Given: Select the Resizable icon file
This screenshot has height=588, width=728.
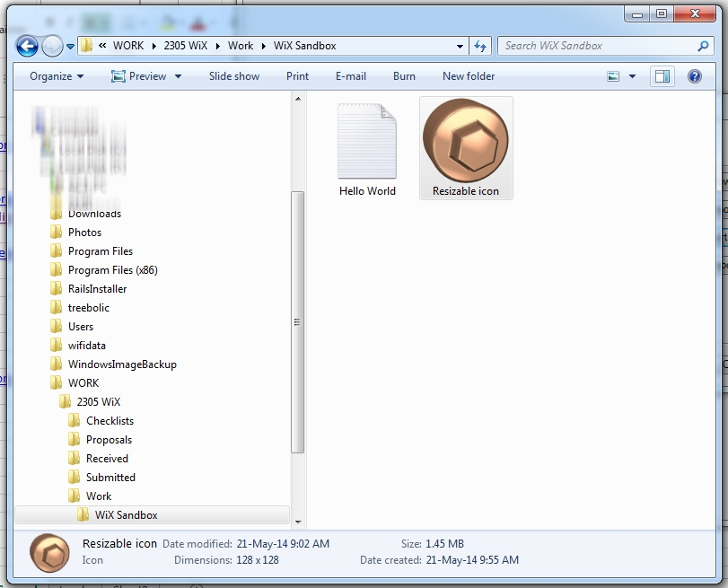Looking at the screenshot, I should pos(465,148).
